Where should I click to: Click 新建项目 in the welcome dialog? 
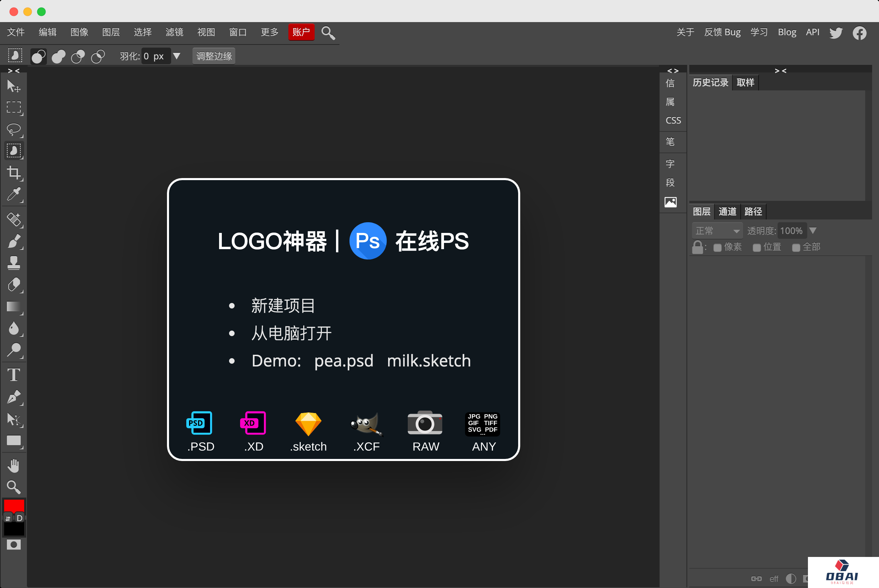283,306
